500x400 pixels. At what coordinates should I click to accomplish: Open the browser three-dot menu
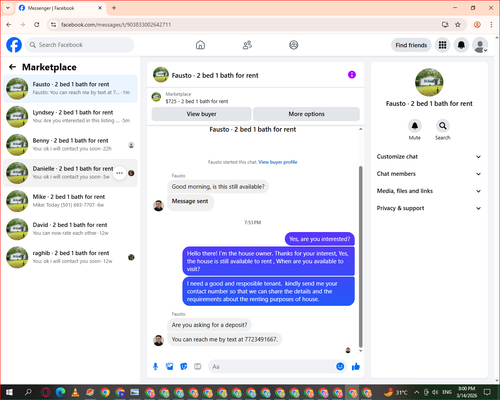click(x=491, y=25)
